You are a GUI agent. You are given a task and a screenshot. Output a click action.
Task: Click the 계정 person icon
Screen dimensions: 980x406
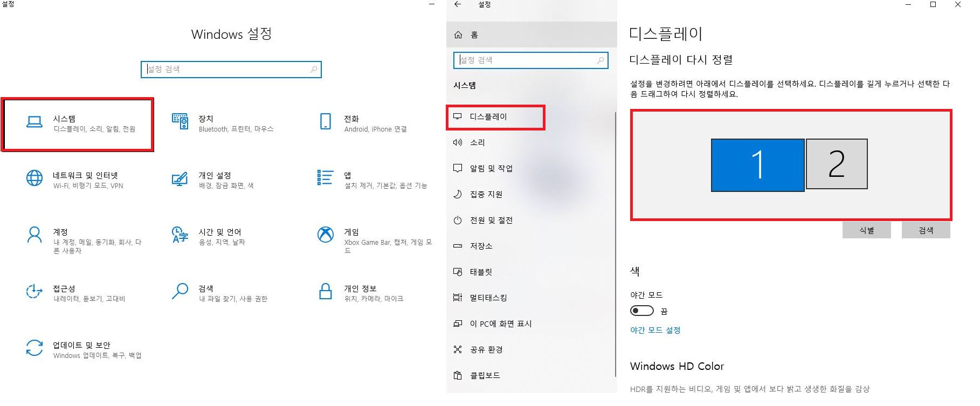[x=34, y=235]
